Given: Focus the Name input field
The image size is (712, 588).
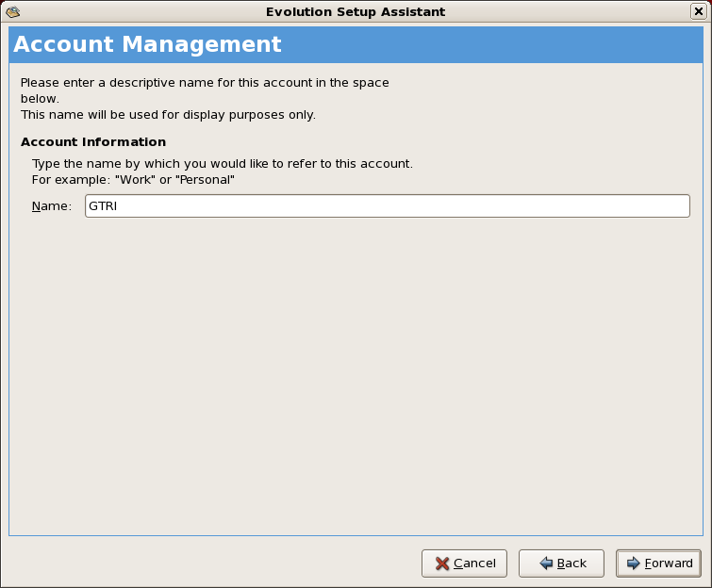Looking at the screenshot, I should [387, 206].
